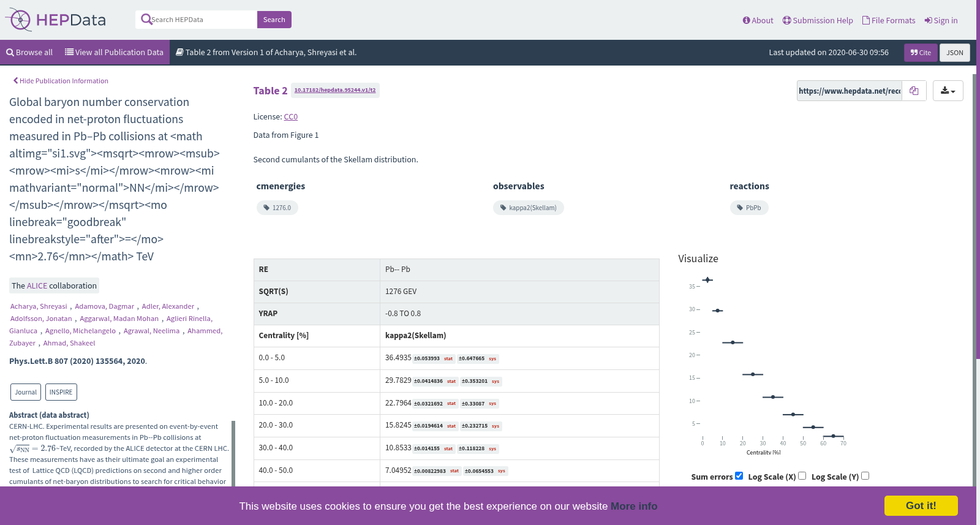Click centrality row 40.0 - 50.0

[x=456, y=470]
